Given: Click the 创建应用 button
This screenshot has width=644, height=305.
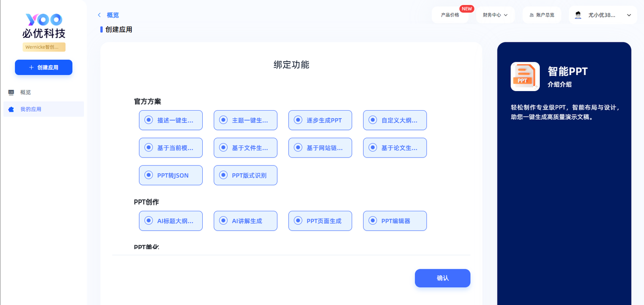Looking at the screenshot, I should coord(44,67).
